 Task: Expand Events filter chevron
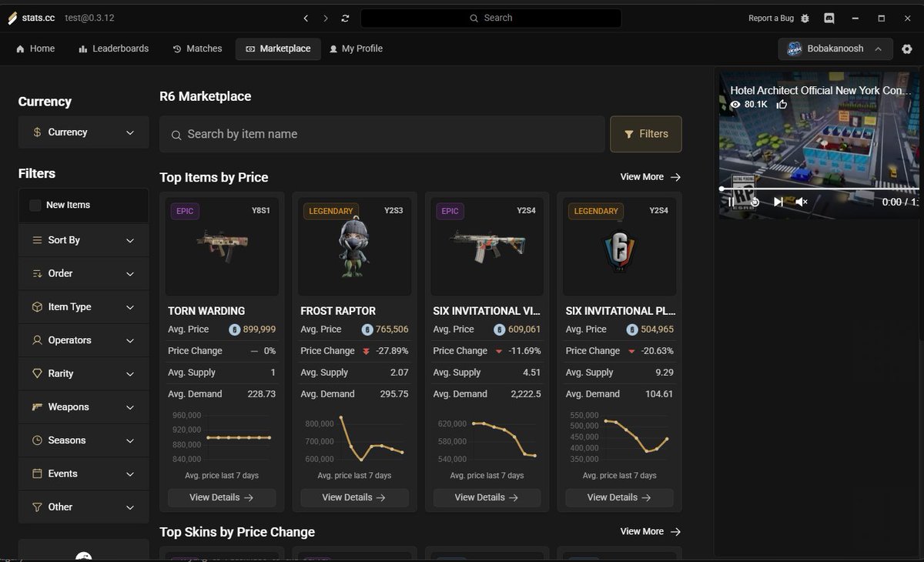pos(130,474)
